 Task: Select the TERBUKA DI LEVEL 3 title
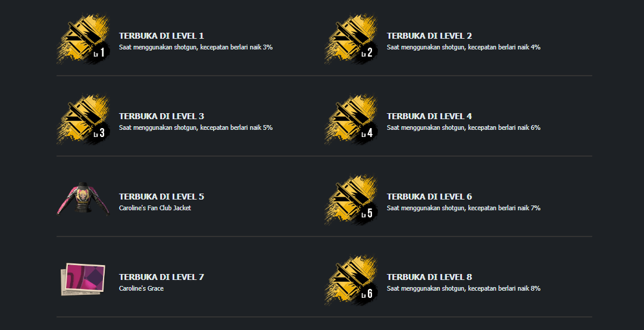point(161,116)
